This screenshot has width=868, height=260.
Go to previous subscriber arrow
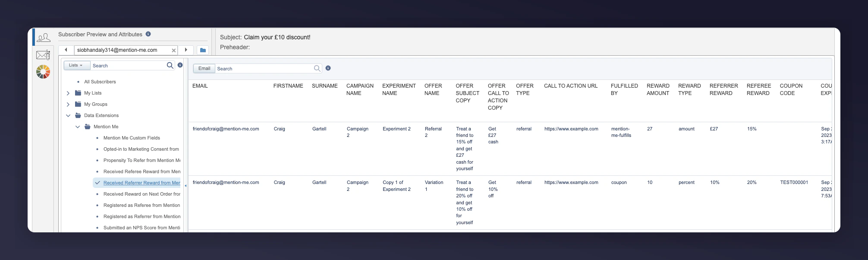click(66, 50)
